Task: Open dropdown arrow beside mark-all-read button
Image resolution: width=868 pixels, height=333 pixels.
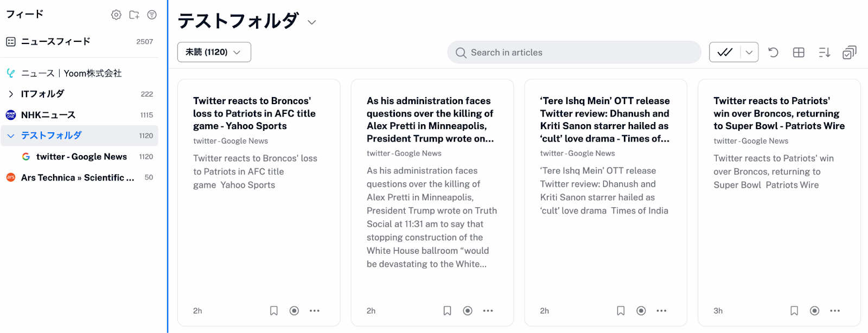Action: pos(749,53)
